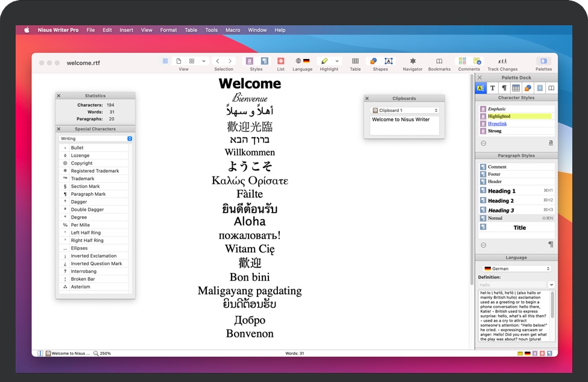Image resolution: width=588 pixels, height=382 pixels.
Task: Expand the Clipboard 1 dropdown
Action: (x=405, y=110)
